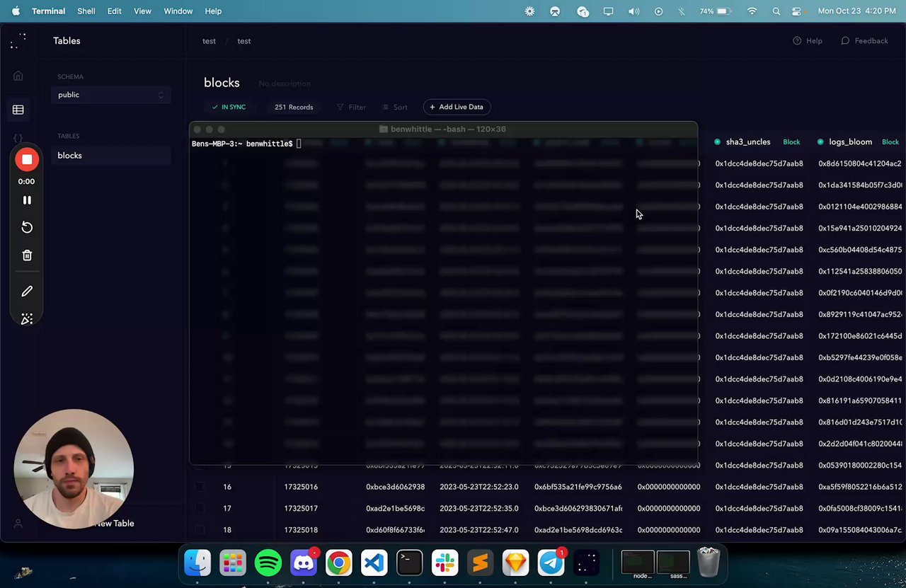Open Finder in the Dock
The height and width of the screenshot is (588, 906).
pos(197,563)
